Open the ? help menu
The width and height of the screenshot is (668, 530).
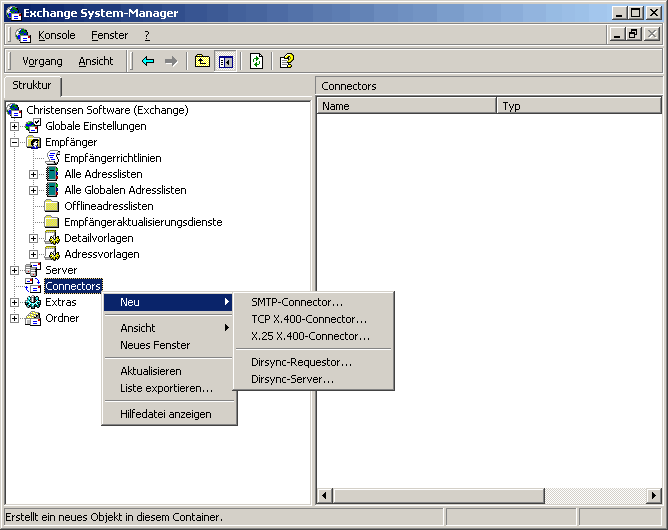coord(147,35)
